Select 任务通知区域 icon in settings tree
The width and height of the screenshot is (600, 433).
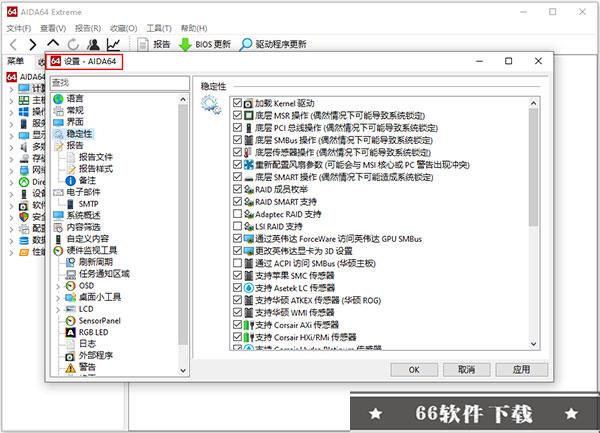click(70, 274)
